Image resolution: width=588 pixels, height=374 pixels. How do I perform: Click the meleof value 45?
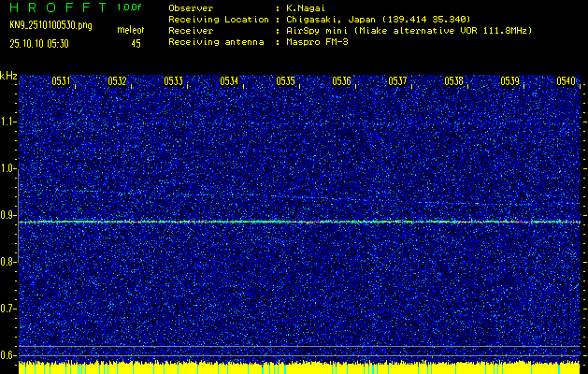pos(136,43)
